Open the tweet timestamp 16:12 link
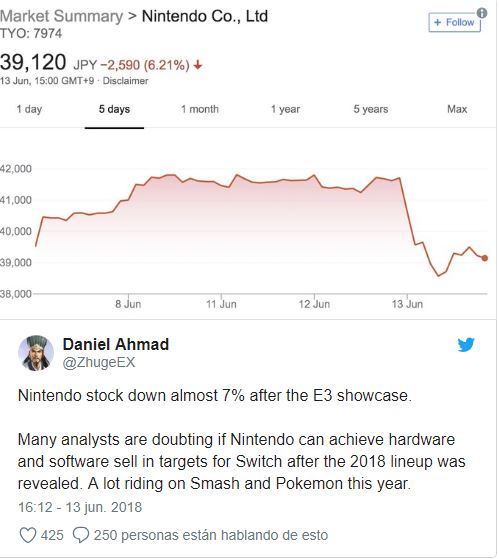Viewport: 499px width, 559px height. click(80, 507)
